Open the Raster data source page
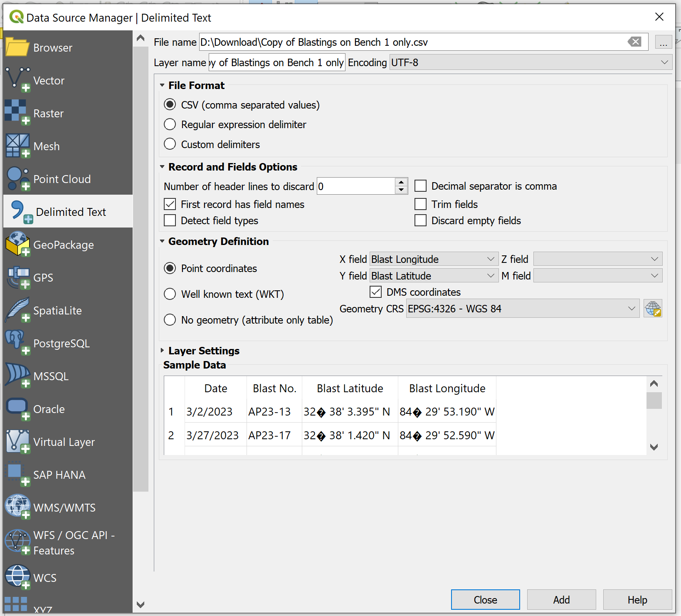Viewport: 681px width, 616px height. click(48, 113)
